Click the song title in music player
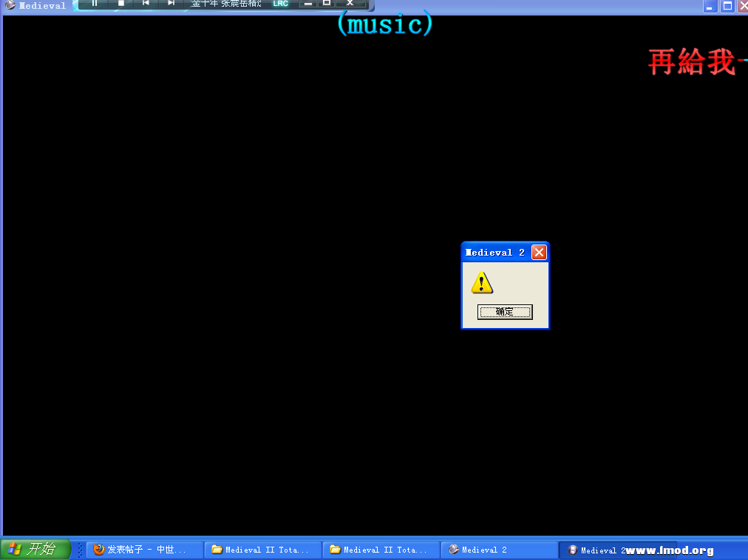Image resolution: width=748 pixels, height=560 pixels. tap(225, 4)
